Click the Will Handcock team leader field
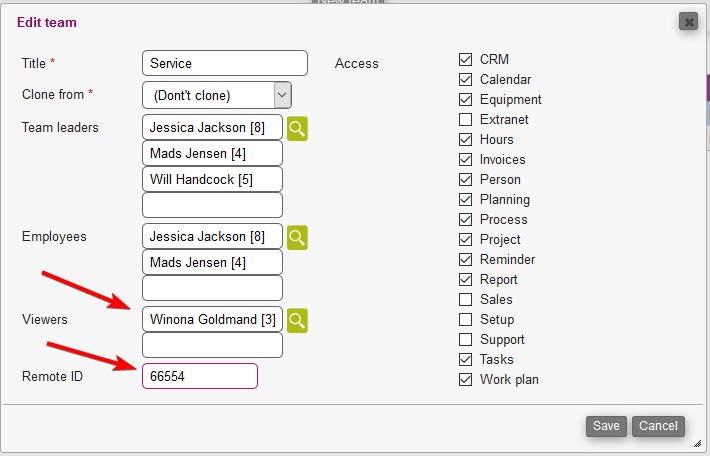 212,180
